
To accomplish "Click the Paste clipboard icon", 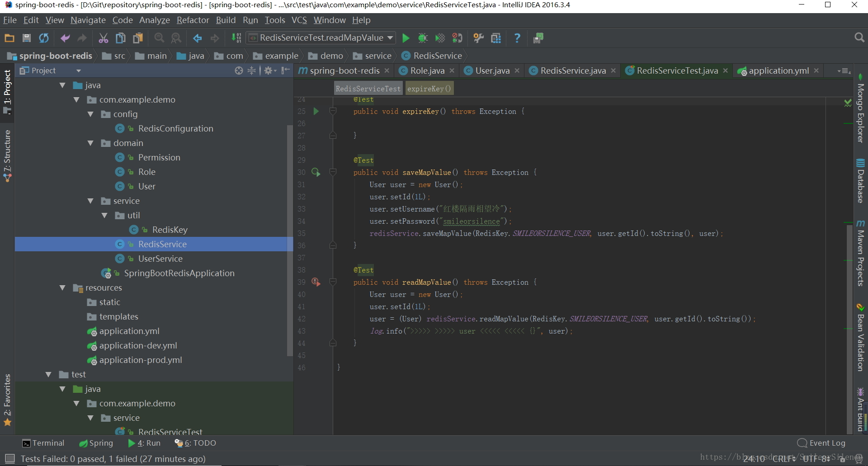I will click(138, 38).
